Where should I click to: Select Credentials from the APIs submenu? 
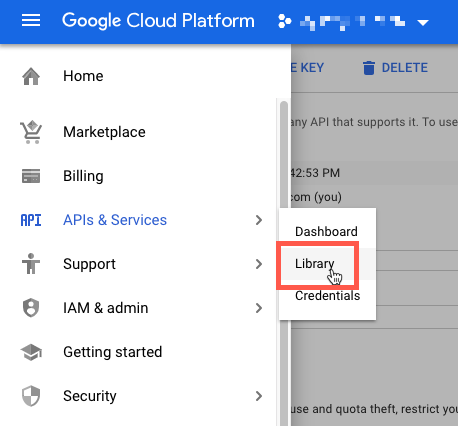coord(327,296)
